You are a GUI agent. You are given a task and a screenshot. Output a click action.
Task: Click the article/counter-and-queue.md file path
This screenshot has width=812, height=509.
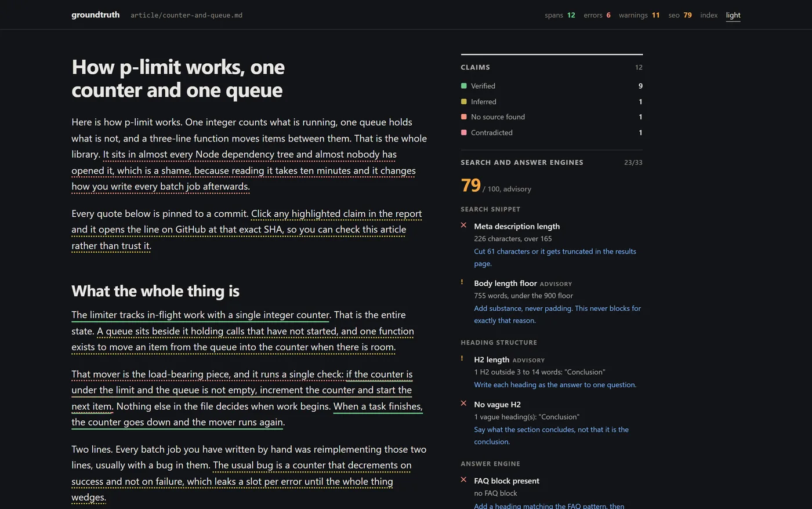(x=187, y=15)
